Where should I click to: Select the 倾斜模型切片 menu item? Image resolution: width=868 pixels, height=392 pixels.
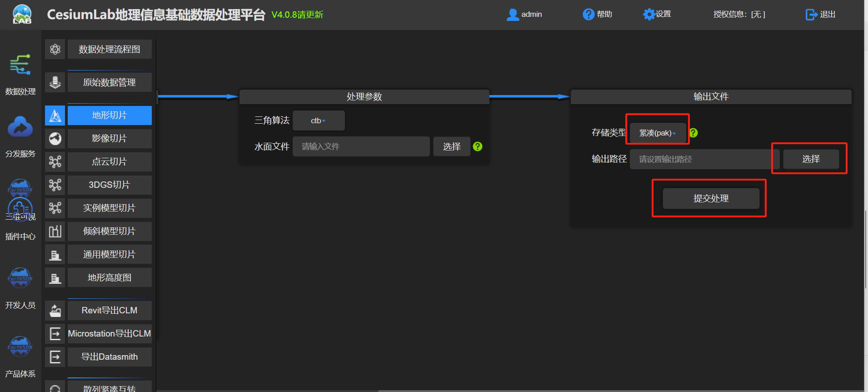tap(110, 231)
